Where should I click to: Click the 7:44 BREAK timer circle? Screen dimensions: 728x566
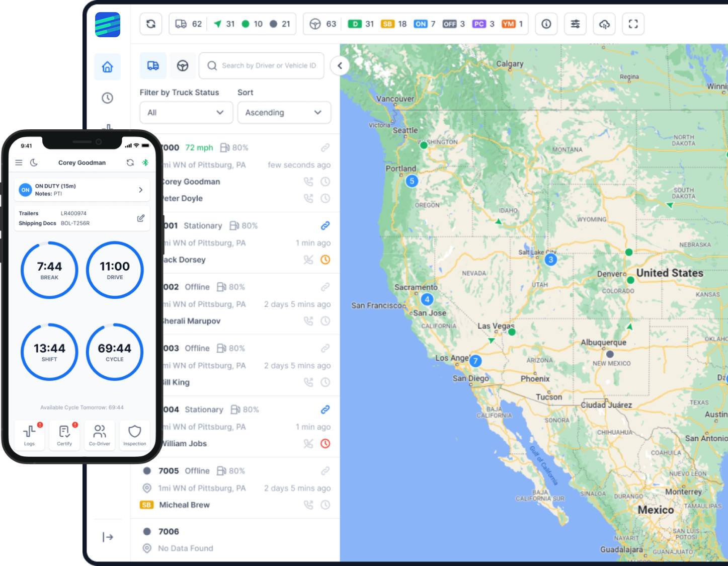pyautogui.click(x=49, y=270)
